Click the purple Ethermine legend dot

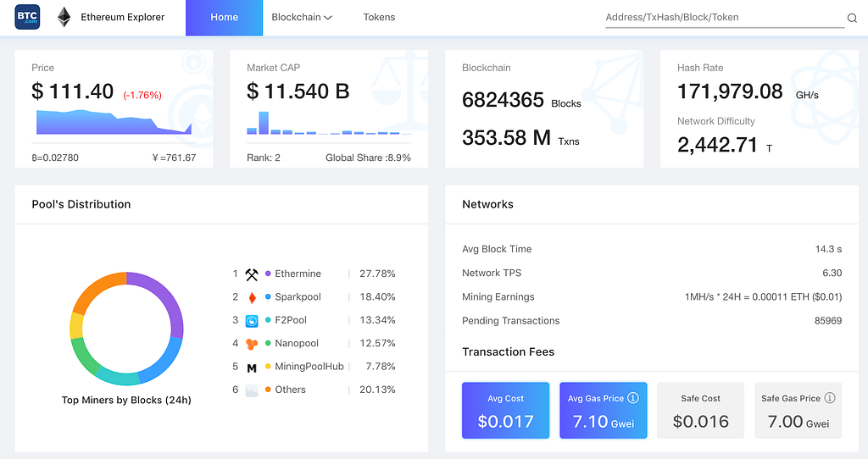(268, 274)
